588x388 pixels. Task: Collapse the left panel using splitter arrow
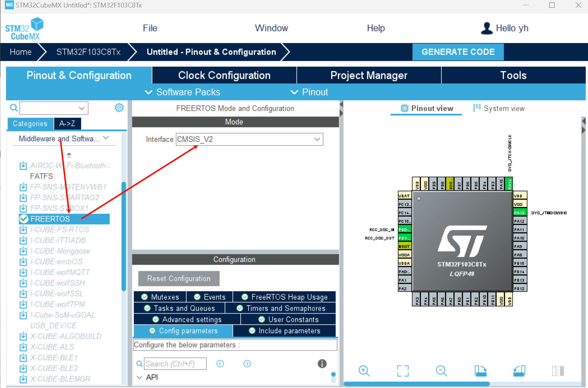click(341, 104)
